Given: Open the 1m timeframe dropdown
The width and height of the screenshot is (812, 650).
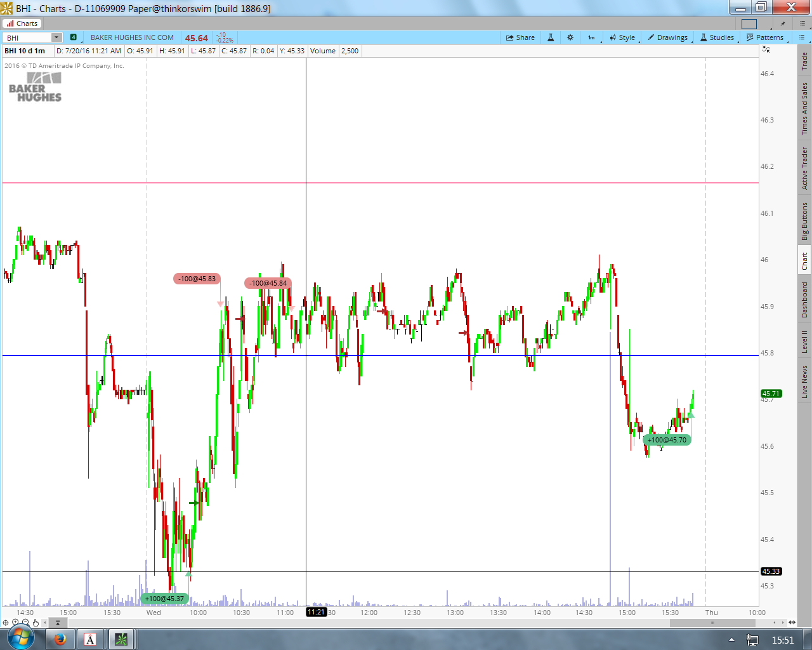Looking at the screenshot, I should pos(591,37).
